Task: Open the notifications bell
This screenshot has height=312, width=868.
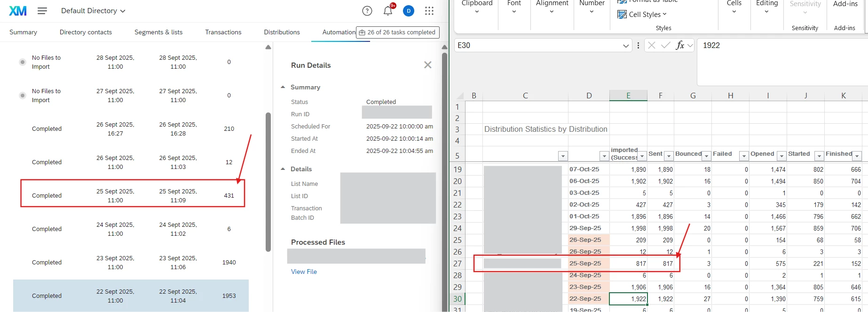Action: pos(388,11)
